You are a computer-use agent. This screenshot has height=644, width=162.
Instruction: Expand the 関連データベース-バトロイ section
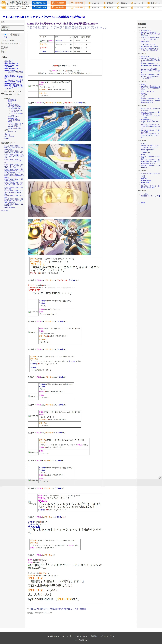click(x=3, y=92)
